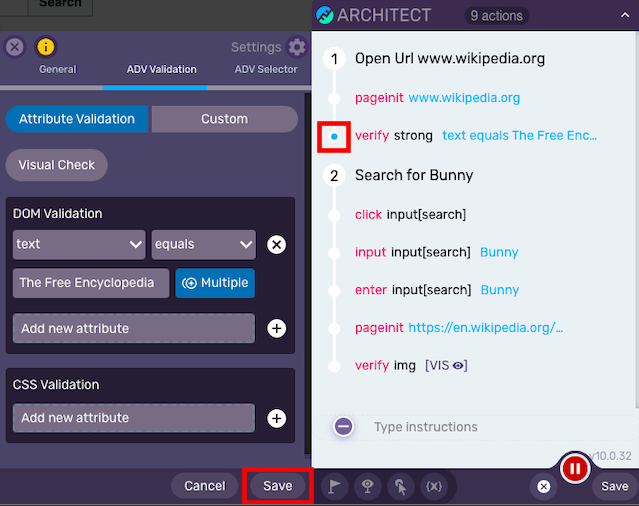Click the map pin icon in toolbar
639x506 pixels.
pyautogui.click(x=368, y=486)
